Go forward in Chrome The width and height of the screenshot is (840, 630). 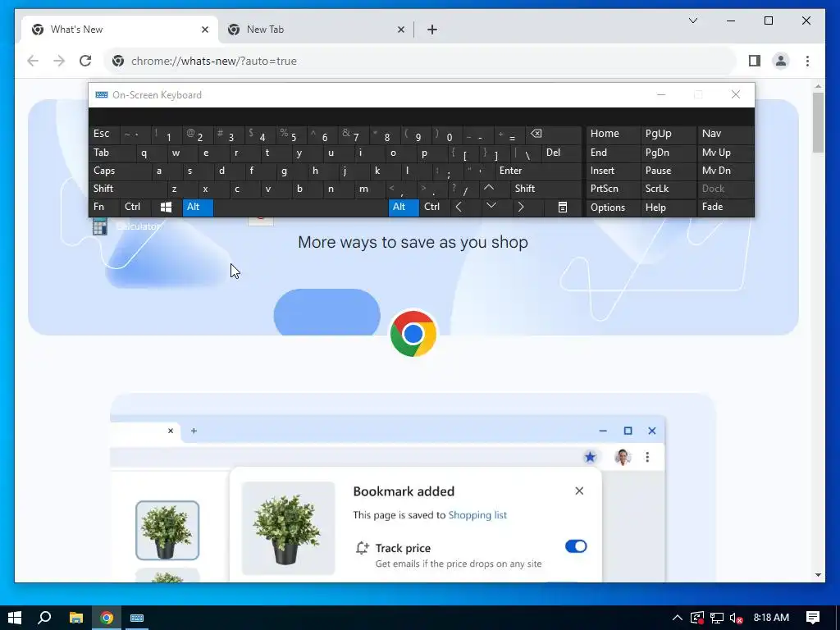(59, 61)
